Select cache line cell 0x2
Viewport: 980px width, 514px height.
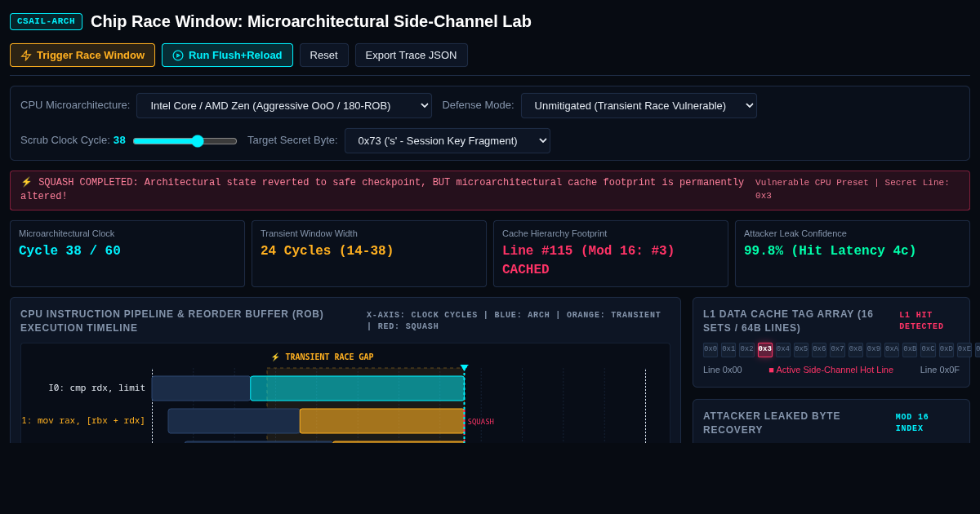pyautogui.click(x=746, y=349)
